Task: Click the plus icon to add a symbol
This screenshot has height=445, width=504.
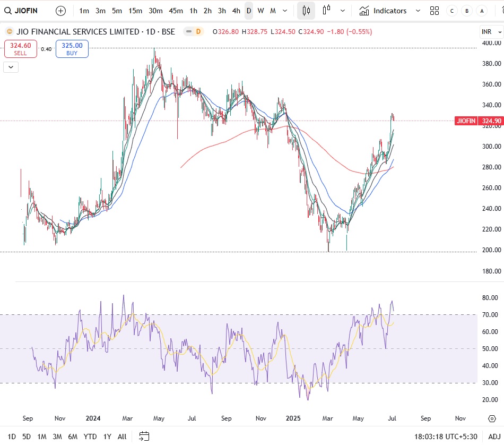Action: (x=60, y=11)
